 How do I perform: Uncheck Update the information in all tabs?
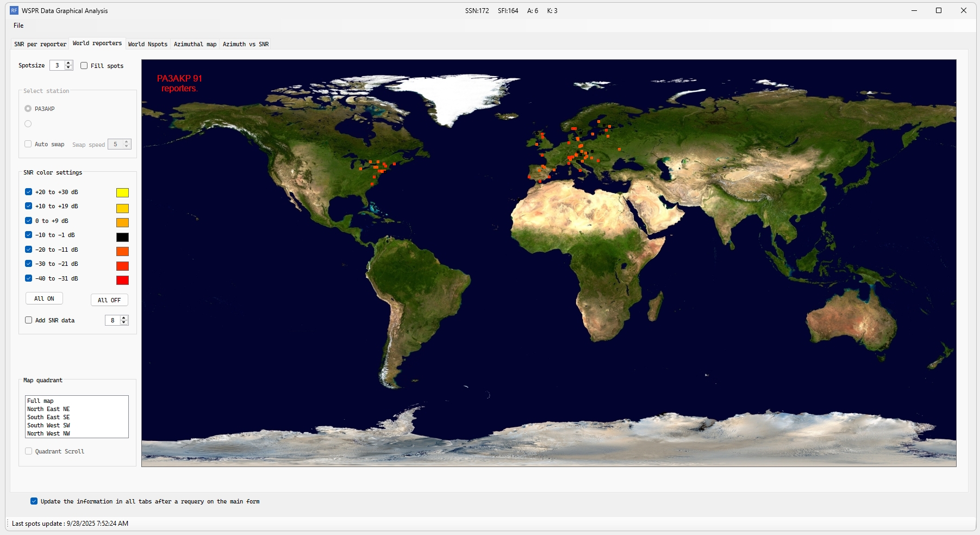[x=34, y=501]
